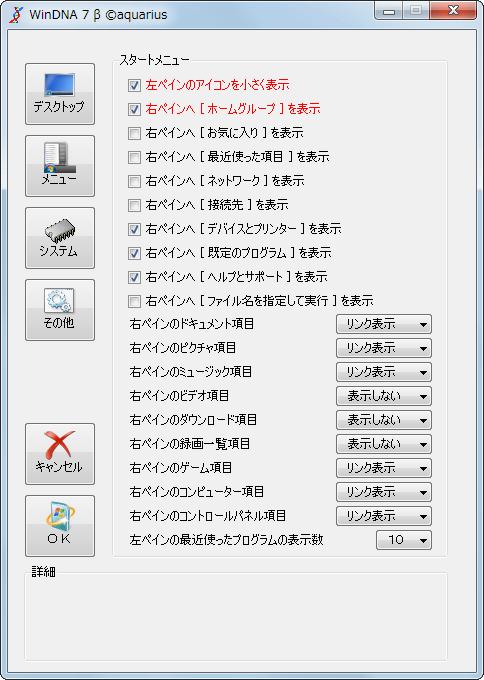
Task: Open dropdown for 右ペインのビデオ項目
Action: tap(384, 396)
